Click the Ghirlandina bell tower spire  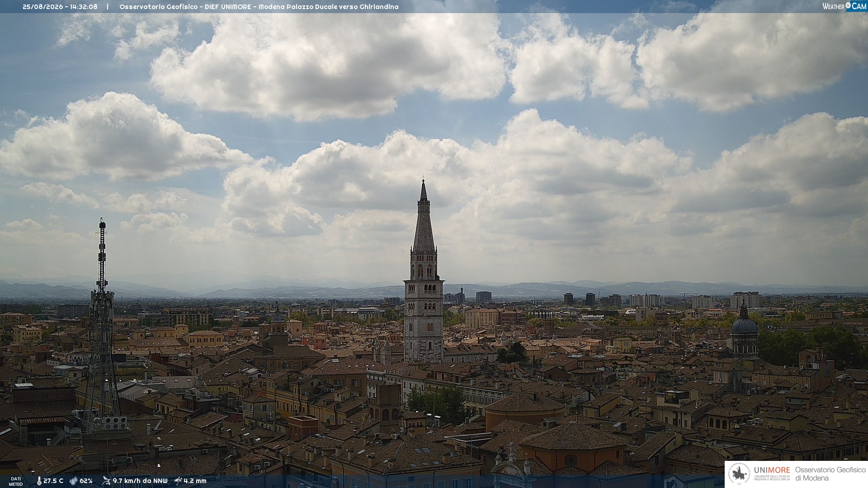tap(424, 217)
